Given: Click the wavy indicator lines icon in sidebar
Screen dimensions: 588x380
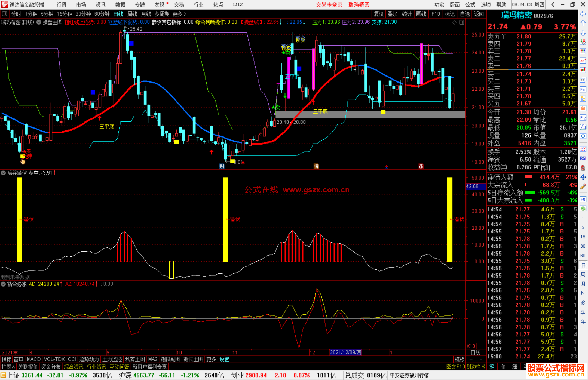Looking at the screenshot, I should tap(583, 149).
